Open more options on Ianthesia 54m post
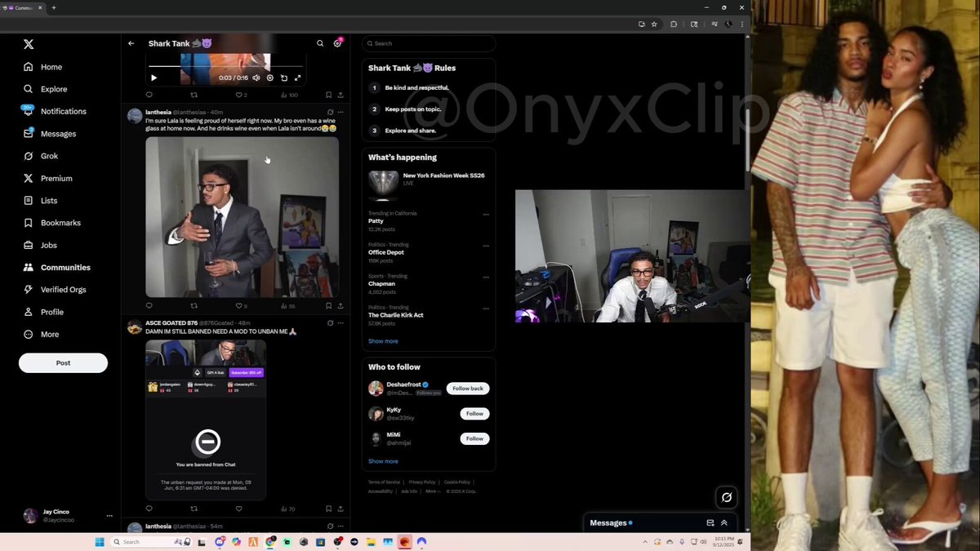 (x=341, y=526)
